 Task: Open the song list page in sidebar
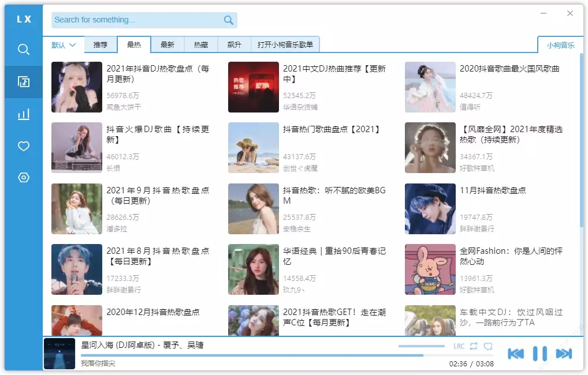23,81
